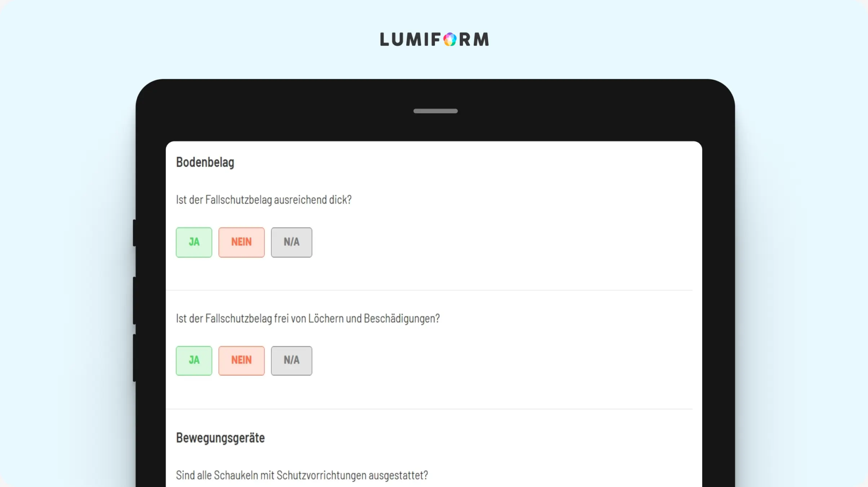Tap the gray pill handle on the tablet bezel
Screen dimensions: 868x487
pos(435,111)
